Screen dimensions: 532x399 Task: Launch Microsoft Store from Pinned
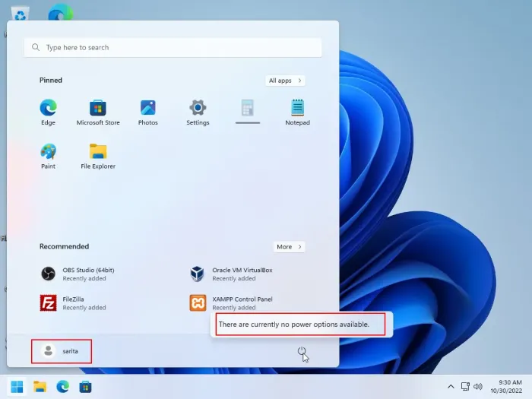[98, 112]
